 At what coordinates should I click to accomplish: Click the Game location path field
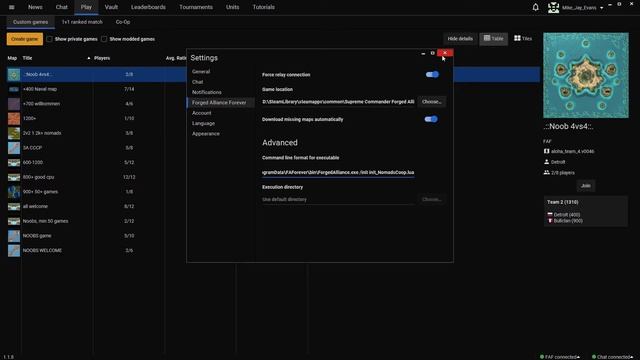pos(338,102)
